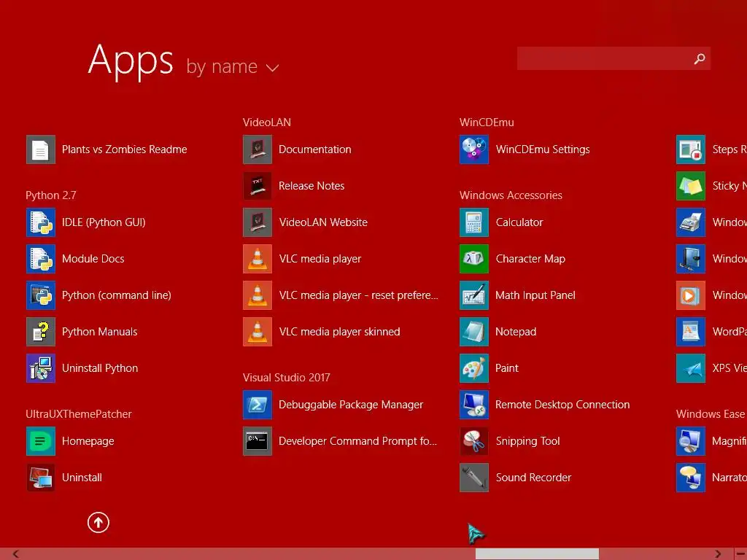747x560 pixels.
Task: Open Math Input Panel icon
Action: click(x=474, y=295)
